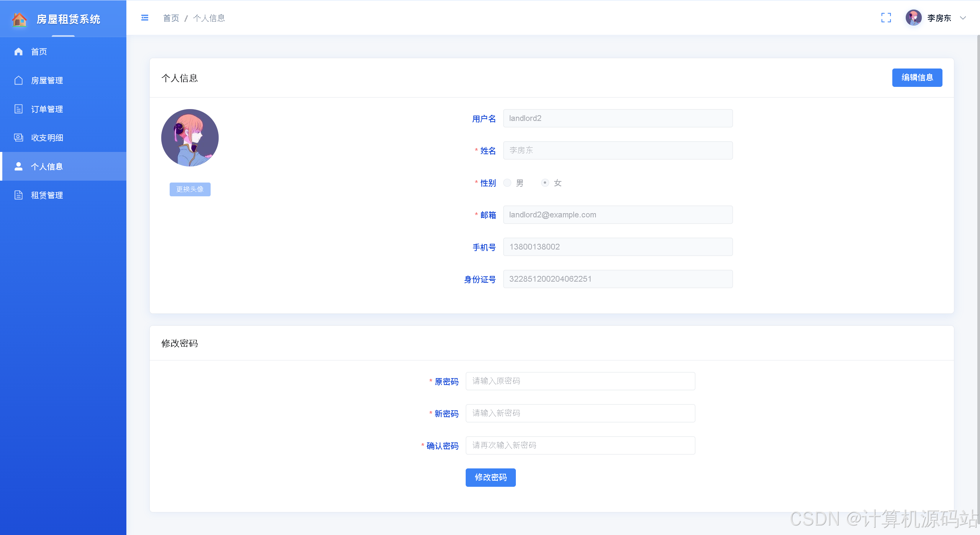Click the house logo icon

[19, 19]
